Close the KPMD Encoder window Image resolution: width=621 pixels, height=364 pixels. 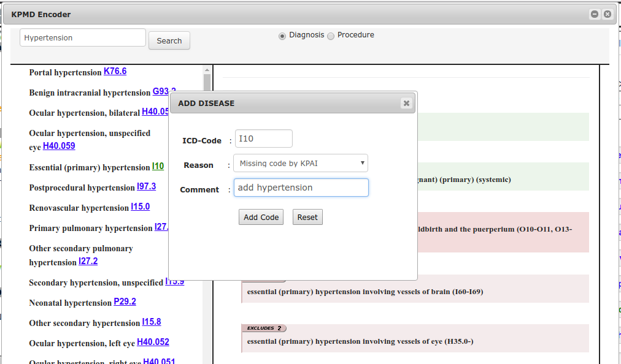pyautogui.click(x=607, y=14)
